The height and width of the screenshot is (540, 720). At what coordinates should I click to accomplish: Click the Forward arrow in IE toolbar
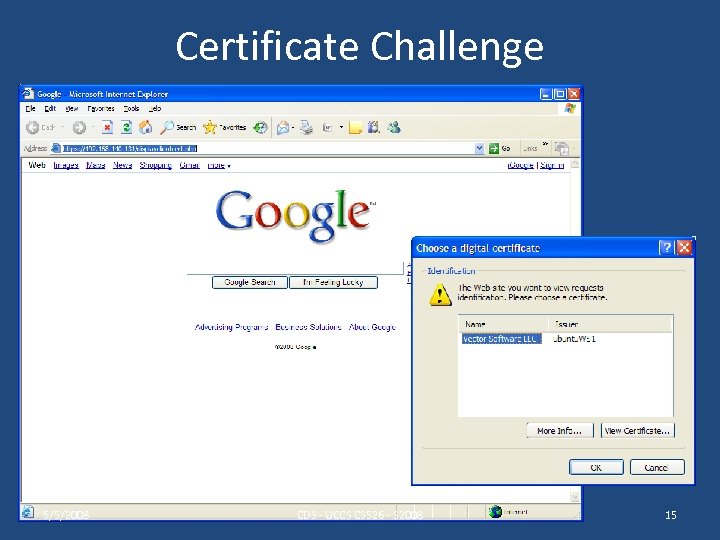coord(79,127)
